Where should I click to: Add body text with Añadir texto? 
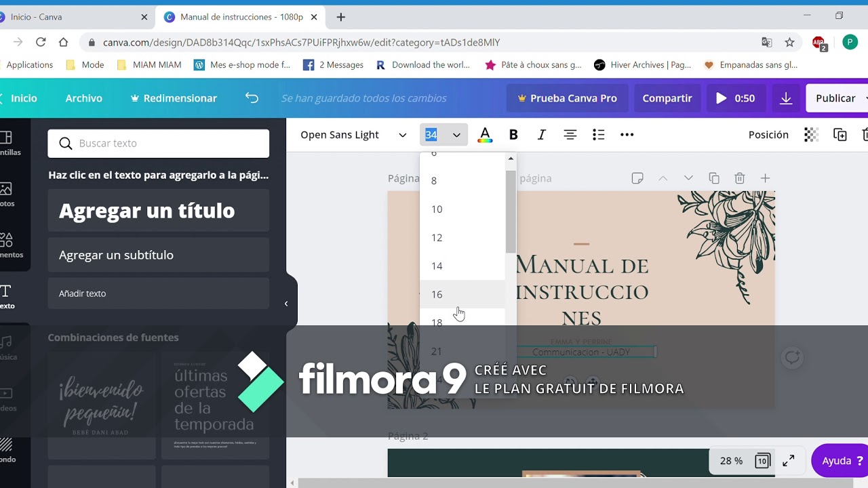159,293
